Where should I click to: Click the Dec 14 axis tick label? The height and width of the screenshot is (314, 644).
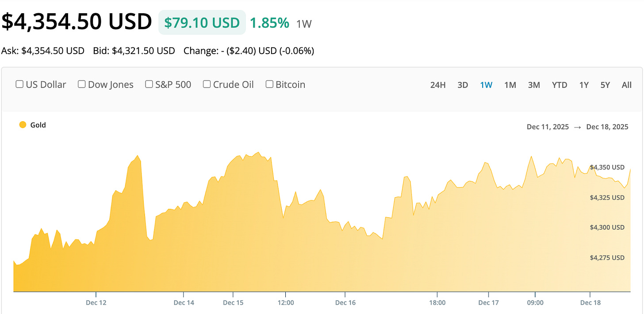[x=184, y=303]
